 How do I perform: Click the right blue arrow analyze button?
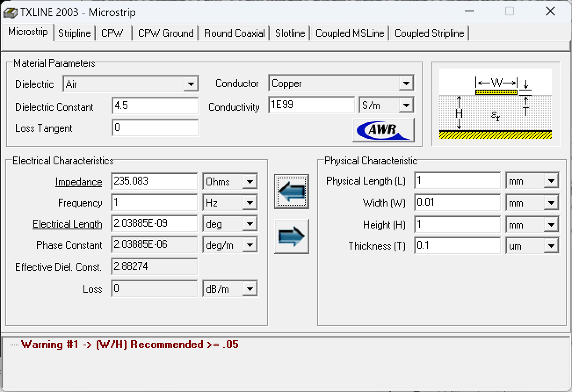pos(292,236)
